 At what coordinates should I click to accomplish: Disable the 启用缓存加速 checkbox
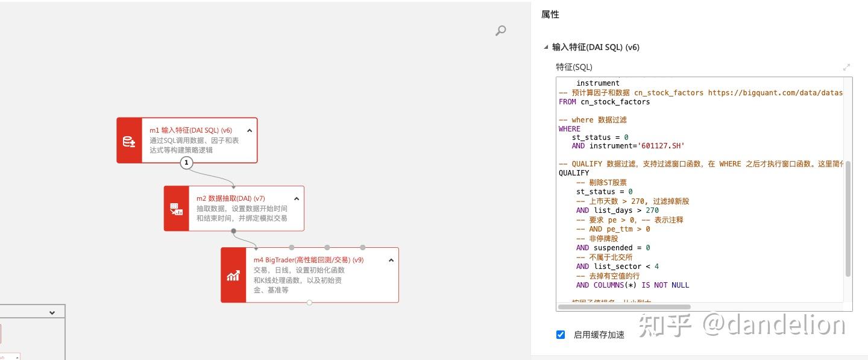561,335
